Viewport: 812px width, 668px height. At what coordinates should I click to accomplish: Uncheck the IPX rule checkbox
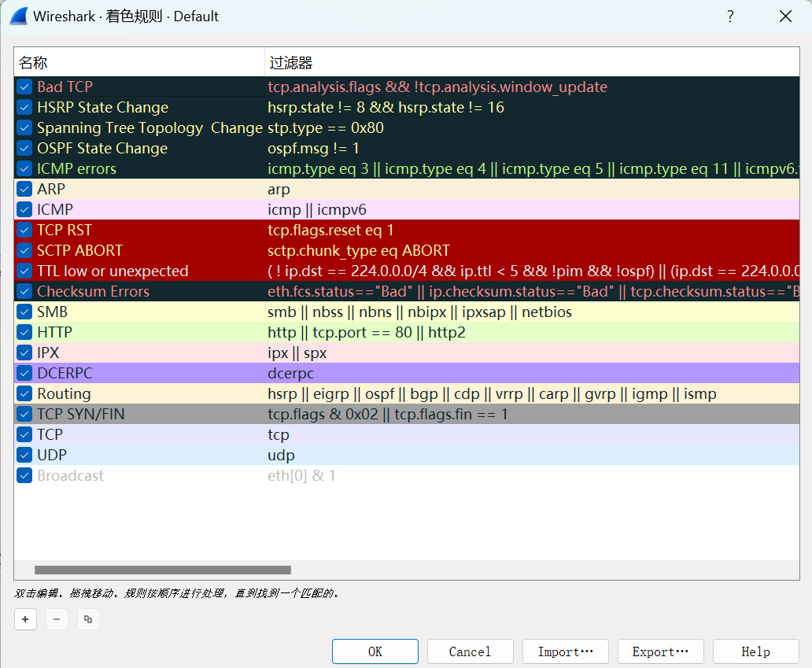pos(24,352)
